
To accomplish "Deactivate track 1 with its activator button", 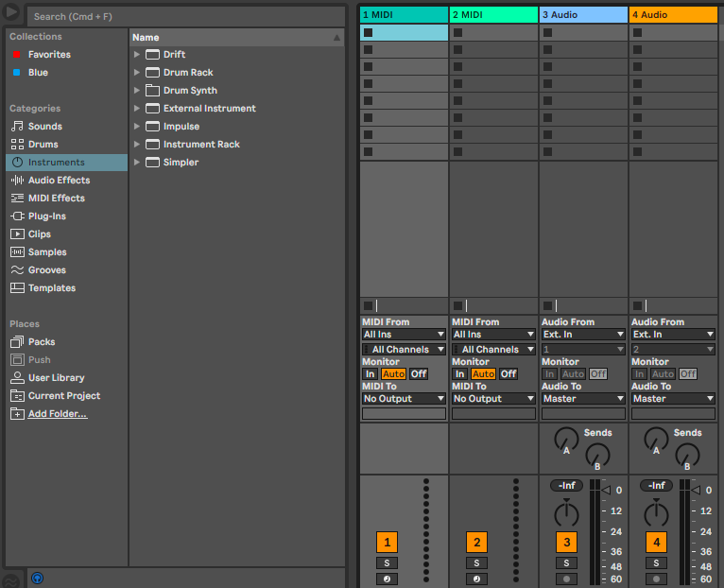I will (387, 543).
